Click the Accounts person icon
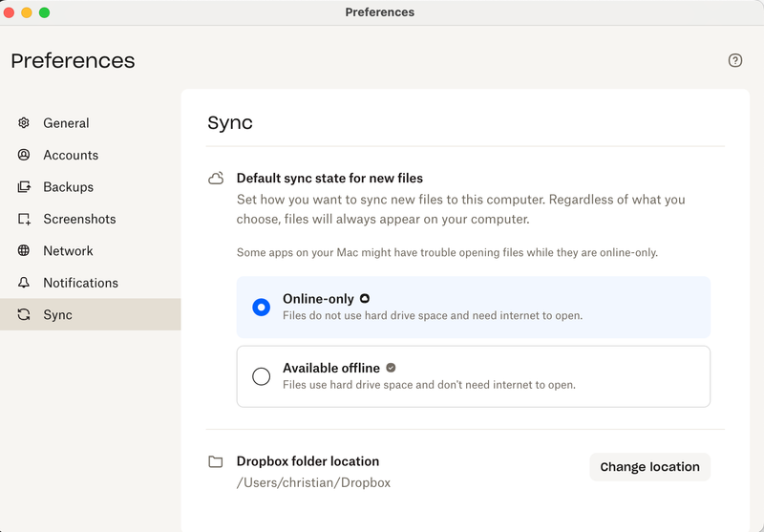This screenshot has width=764, height=532. [24, 155]
